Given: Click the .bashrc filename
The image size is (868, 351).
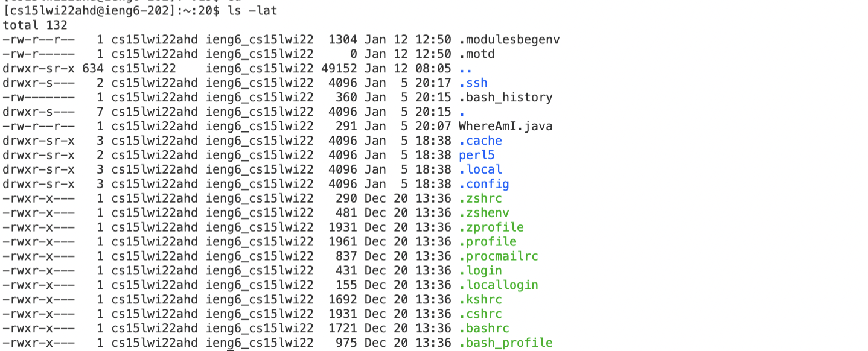Looking at the screenshot, I should 484,329.
